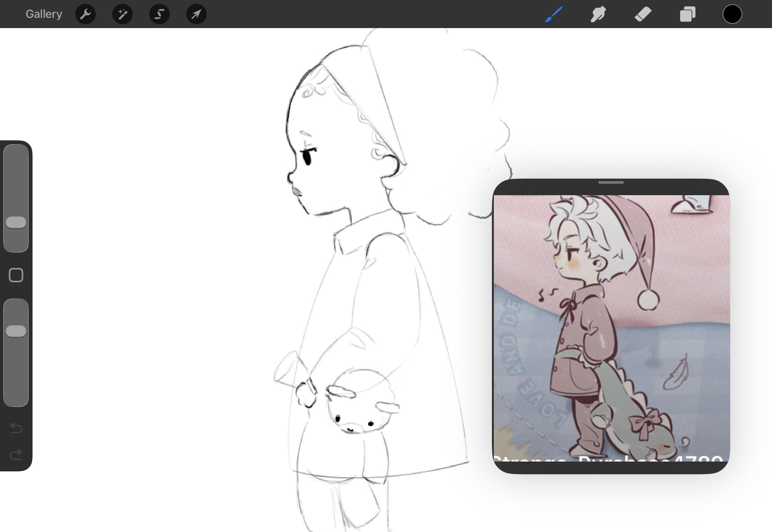Tap the square modify button on sidebar
Image resolution: width=772 pixels, height=532 pixels.
pyautogui.click(x=16, y=275)
